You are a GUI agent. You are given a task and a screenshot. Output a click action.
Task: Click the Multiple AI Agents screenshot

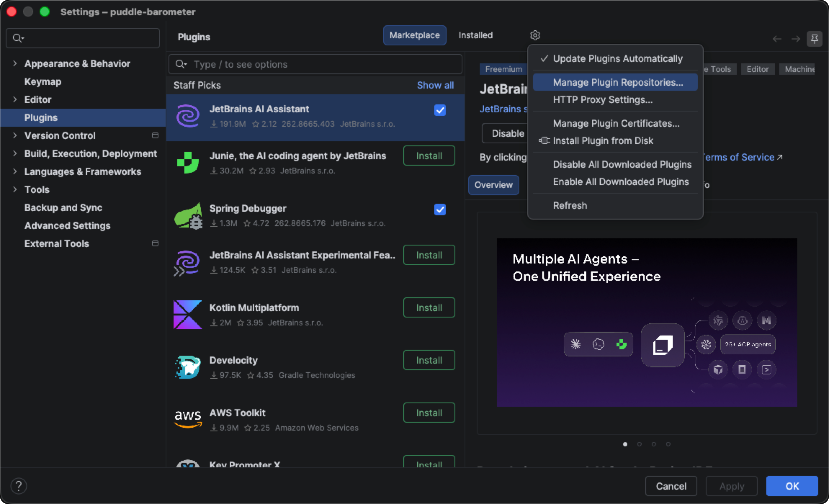click(647, 323)
